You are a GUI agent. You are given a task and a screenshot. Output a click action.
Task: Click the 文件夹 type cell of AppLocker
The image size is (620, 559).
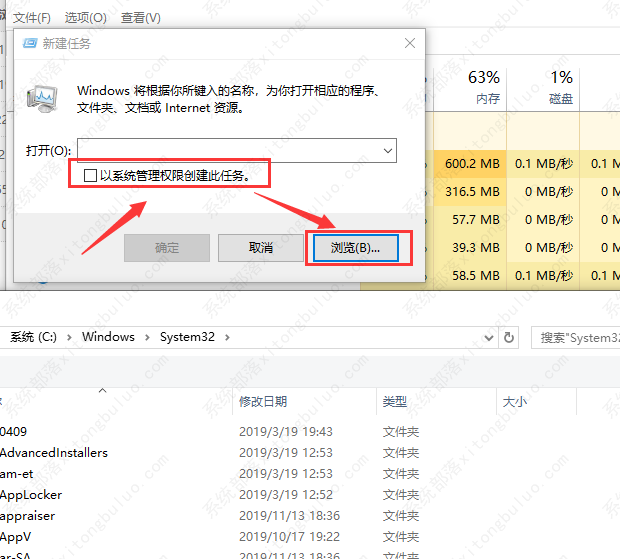[x=401, y=495]
